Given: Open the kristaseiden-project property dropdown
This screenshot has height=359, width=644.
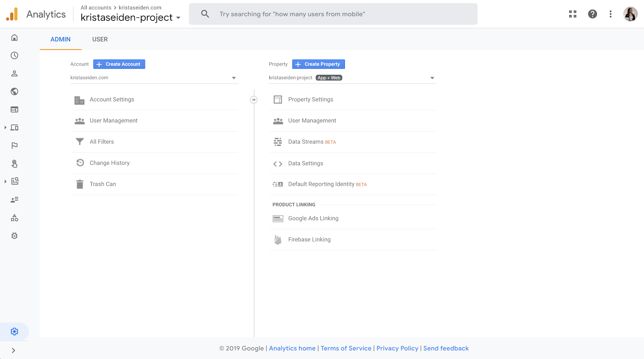Looking at the screenshot, I should click(352, 78).
